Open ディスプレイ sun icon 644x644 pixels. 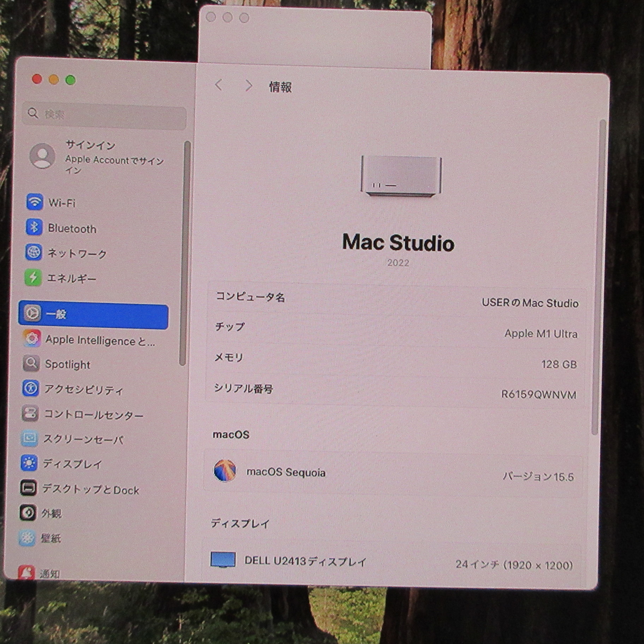29,463
